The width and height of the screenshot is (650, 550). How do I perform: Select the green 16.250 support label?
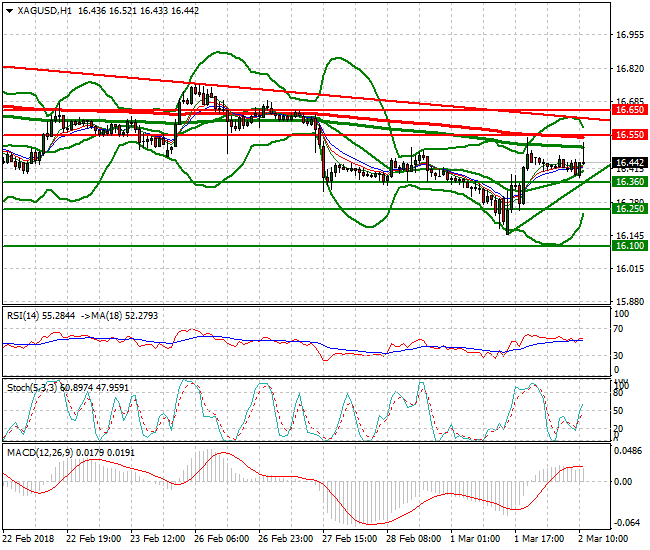(630, 208)
